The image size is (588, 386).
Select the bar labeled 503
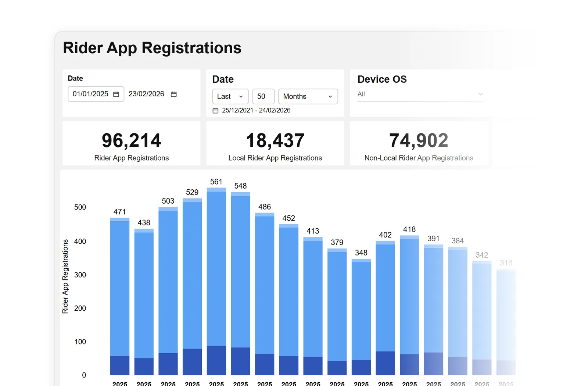(x=168, y=291)
